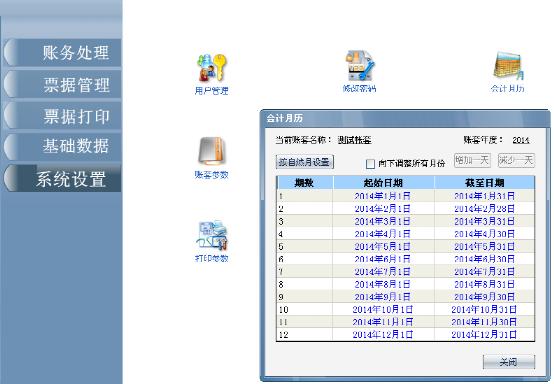Click the 减少一天 button
This screenshot has width=554, height=384.
[x=516, y=161]
